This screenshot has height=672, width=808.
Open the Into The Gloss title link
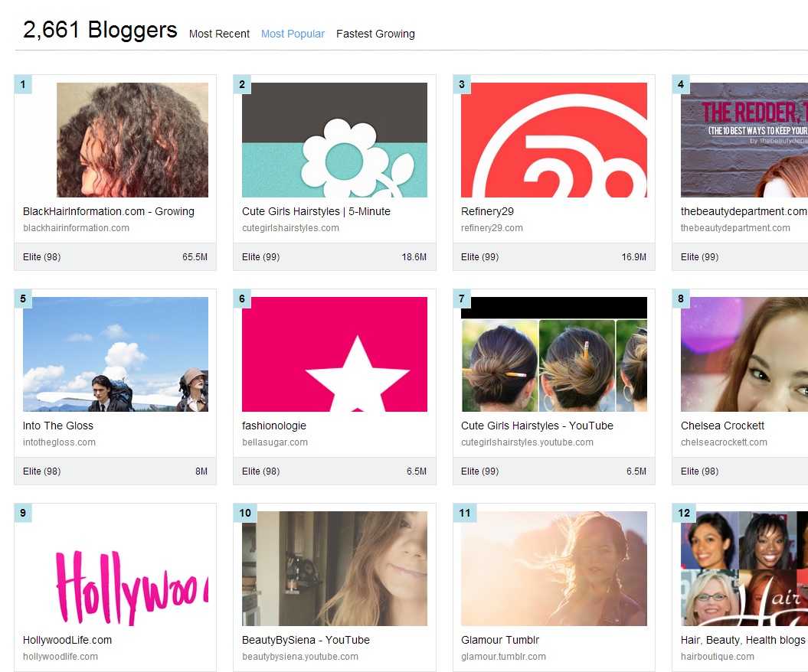click(58, 426)
